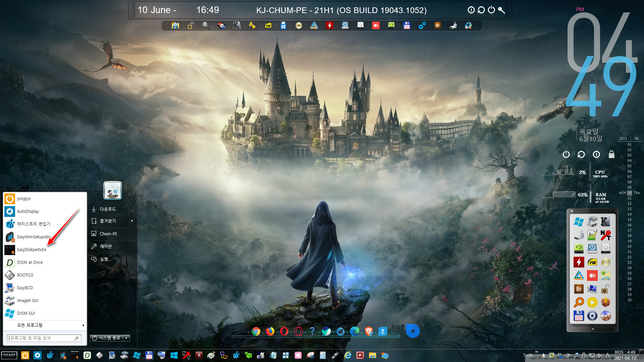Image resolution: width=644 pixels, height=362 pixels.
Task: Open the red lightning bolt icon in top launcher bar
Action: pyautogui.click(x=330, y=25)
